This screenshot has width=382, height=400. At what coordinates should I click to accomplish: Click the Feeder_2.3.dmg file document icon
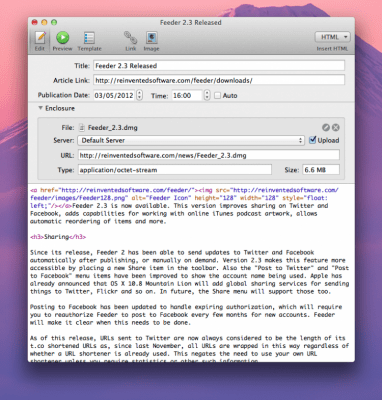pyautogui.click(x=82, y=127)
